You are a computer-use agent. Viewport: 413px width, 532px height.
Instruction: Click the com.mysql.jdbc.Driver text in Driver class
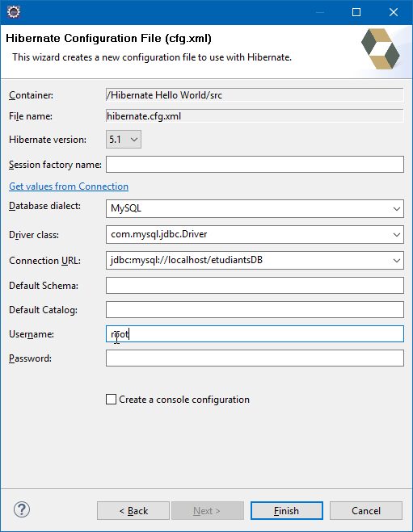pos(159,234)
